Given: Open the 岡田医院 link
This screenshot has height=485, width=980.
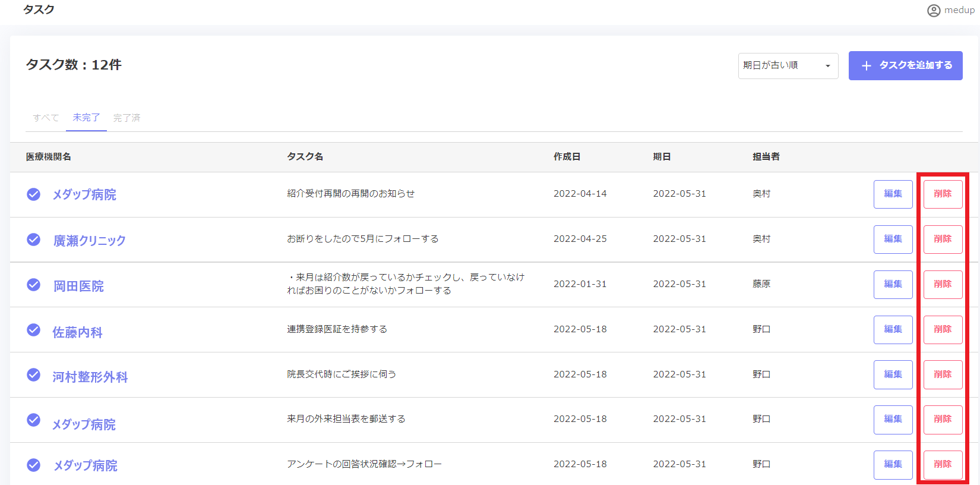Looking at the screenshot, I should click(78, 286).
